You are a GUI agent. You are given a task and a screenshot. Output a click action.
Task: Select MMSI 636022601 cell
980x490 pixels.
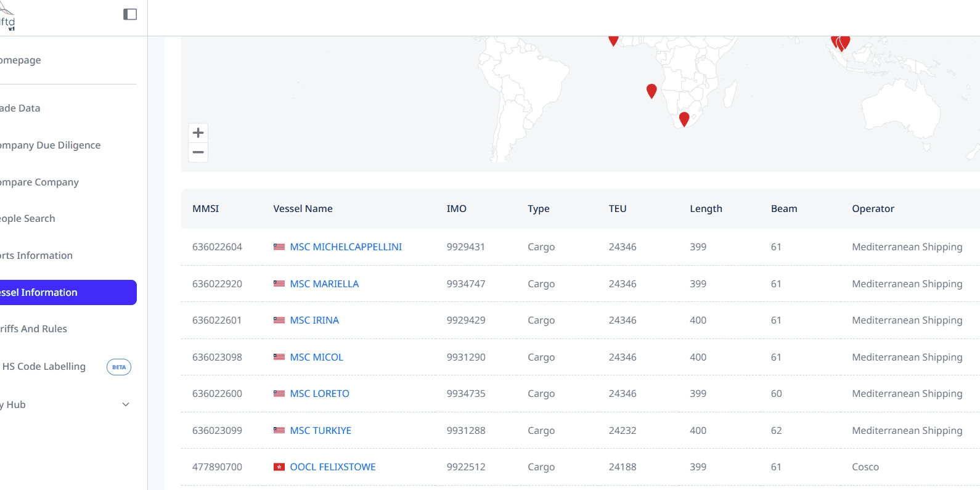pos(217,320)
